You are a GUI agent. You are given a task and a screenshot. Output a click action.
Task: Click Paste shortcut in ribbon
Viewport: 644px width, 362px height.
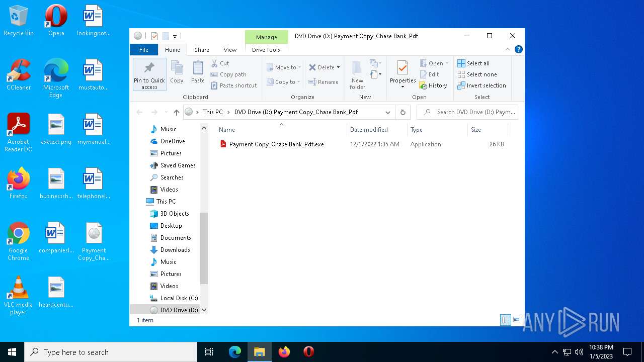pyautogui.click(x=234, y=85)
